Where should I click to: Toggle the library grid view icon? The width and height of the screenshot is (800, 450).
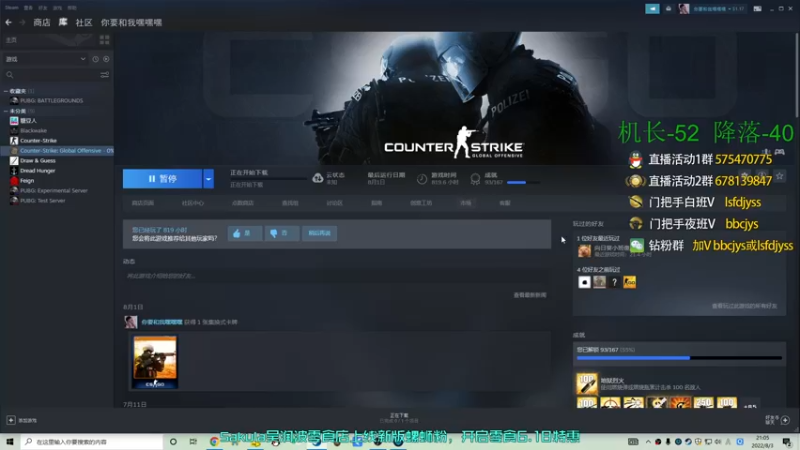point(105,40)
